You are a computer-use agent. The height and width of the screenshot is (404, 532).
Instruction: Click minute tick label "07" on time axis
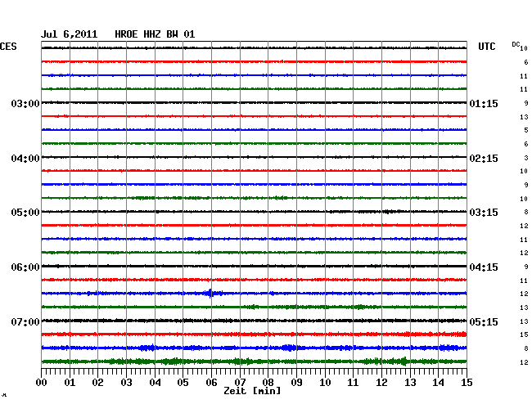pyautogui.click(x=240, y=382)
